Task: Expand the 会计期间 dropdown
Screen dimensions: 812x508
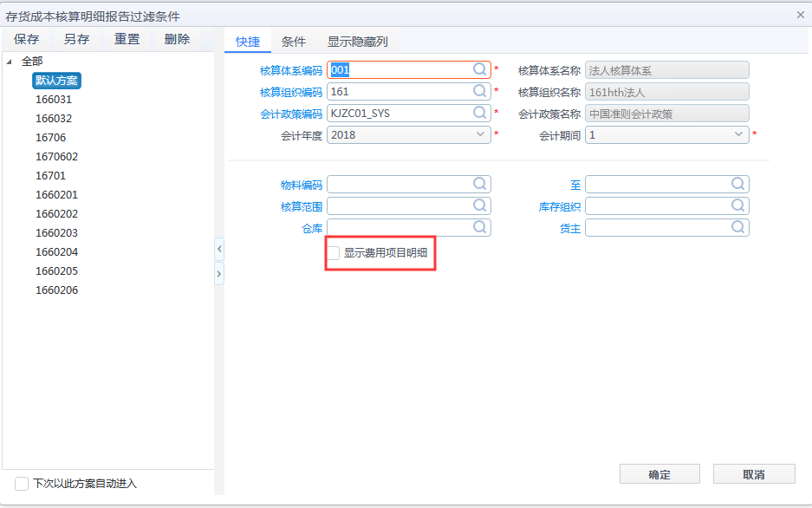Action: pyautogui.click(x=739, y=135)
